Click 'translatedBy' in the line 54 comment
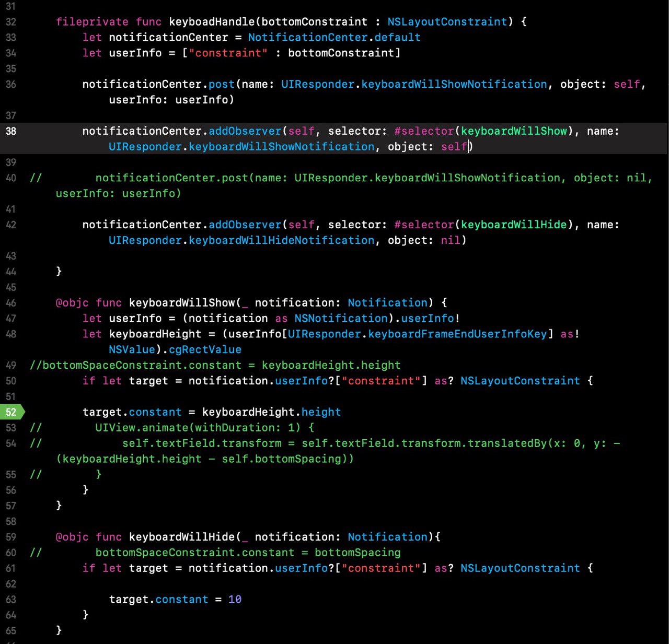669x644 pixels. click(507, 443)
